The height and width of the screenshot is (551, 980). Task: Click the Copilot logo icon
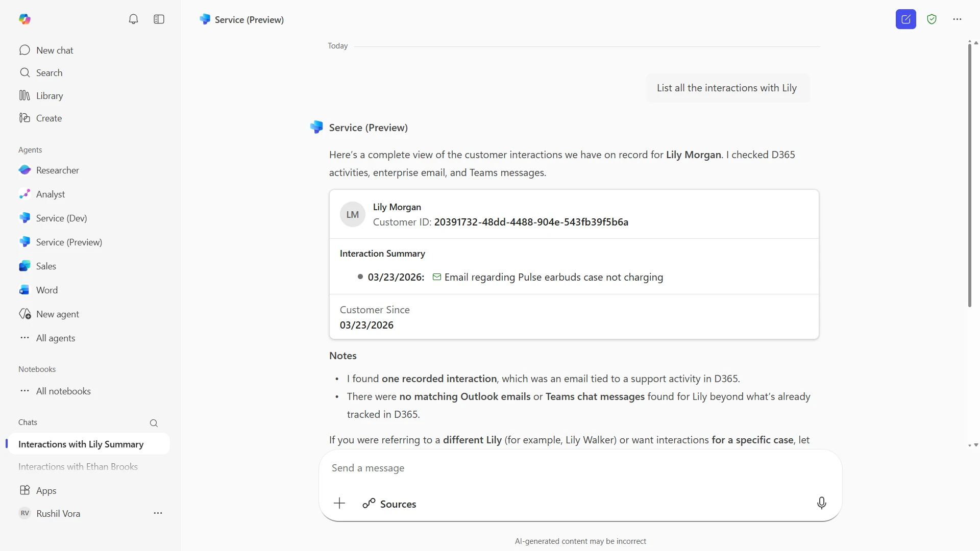(x=24, y=19)
